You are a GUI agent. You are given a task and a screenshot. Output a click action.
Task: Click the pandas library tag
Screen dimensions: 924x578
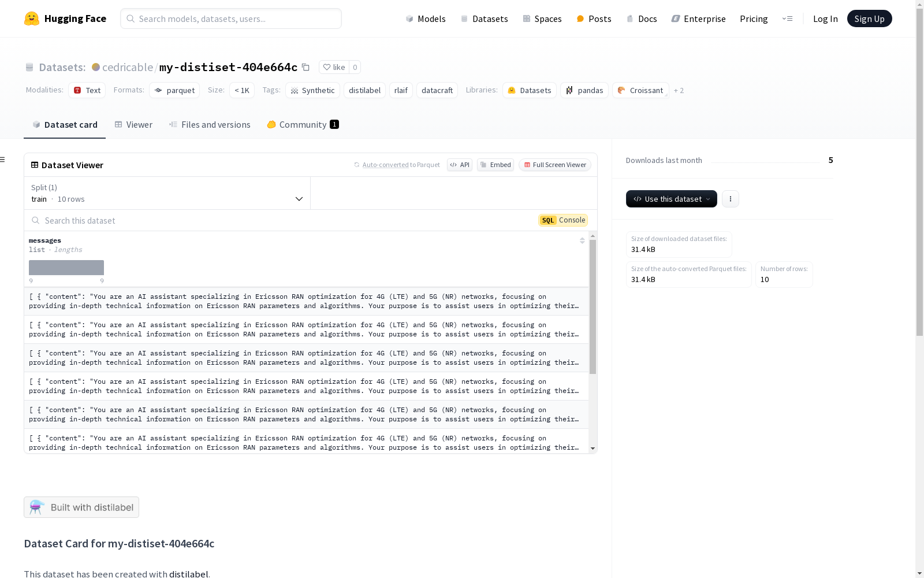click(584, 90)
